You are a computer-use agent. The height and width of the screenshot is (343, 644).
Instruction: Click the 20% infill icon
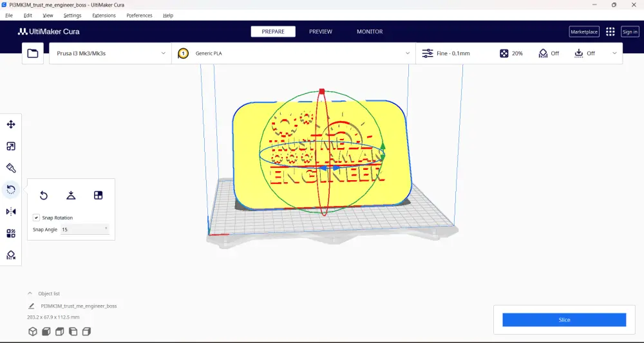[504, 53]
